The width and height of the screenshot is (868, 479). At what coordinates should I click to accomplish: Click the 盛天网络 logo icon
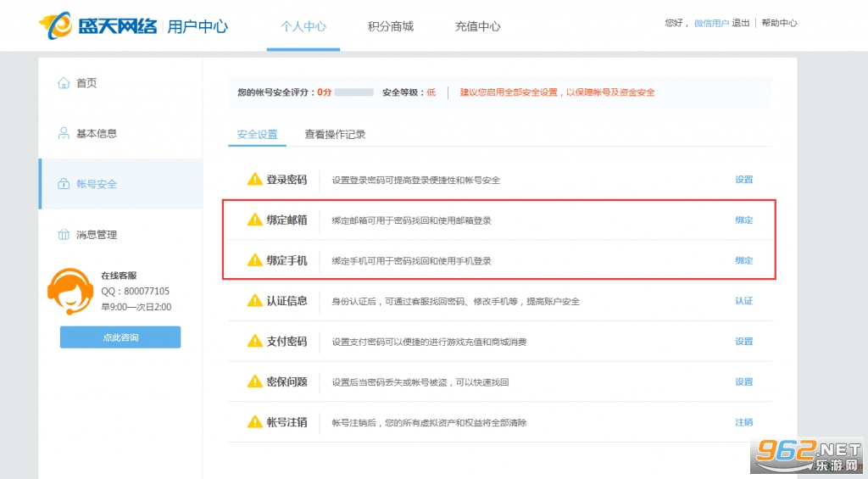click(55, 25)
